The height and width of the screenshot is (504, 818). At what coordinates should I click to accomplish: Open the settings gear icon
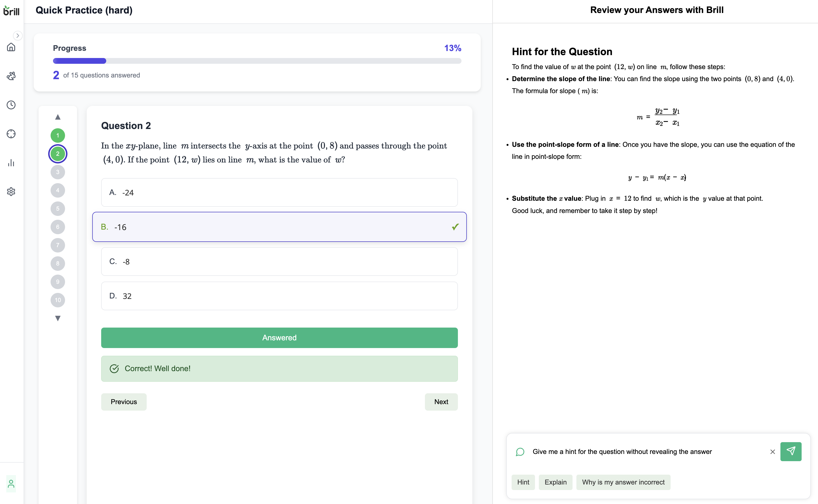click(11, 191)
